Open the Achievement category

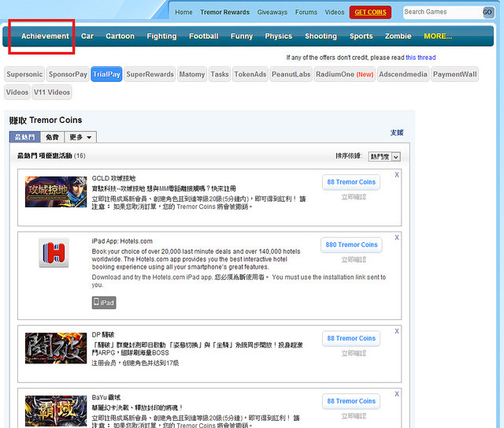pos(45,36)
